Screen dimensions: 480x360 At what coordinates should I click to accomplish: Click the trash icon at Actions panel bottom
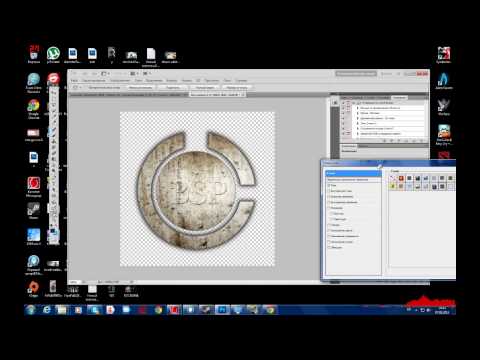point(421,141)
